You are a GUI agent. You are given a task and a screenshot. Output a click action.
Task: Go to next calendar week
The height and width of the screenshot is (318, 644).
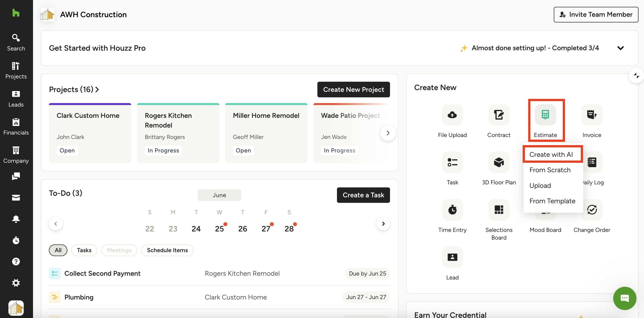(383, 224)
